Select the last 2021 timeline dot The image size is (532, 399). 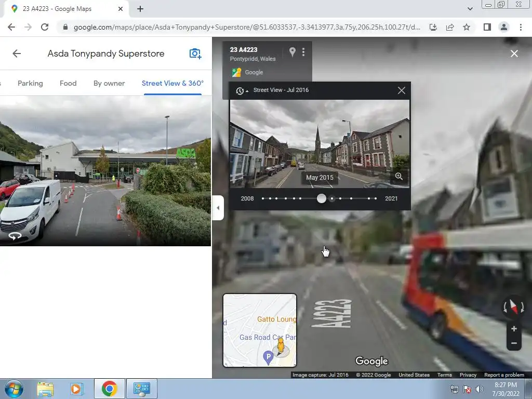click(x=376, y=198)
